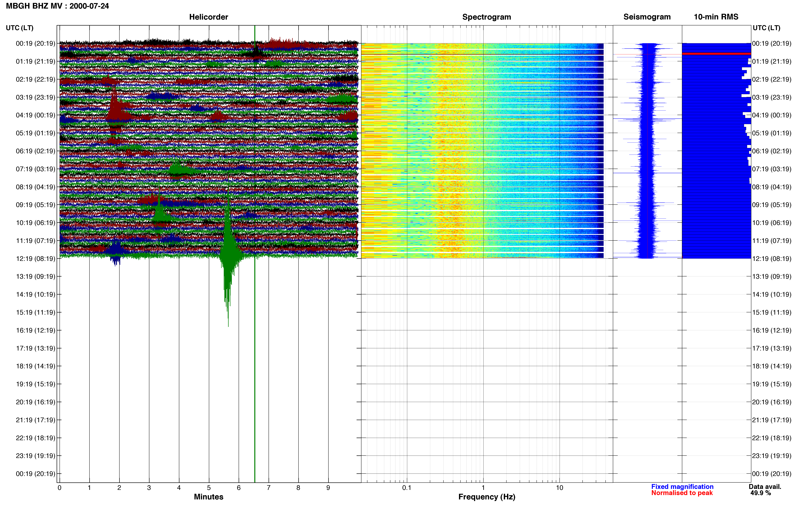Screen dimensions: 812x508
Task: Click the '49.9 %' data availability value
Action: click(x=761, y=493)
